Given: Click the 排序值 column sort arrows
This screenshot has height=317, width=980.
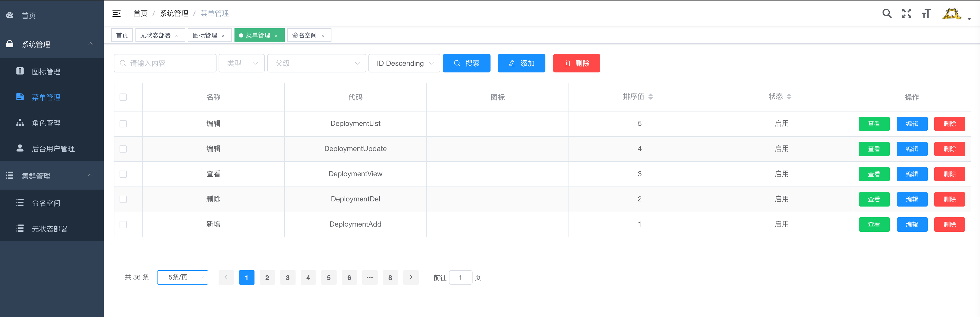Looking at the screenshot, I should [x=651, y=97].
